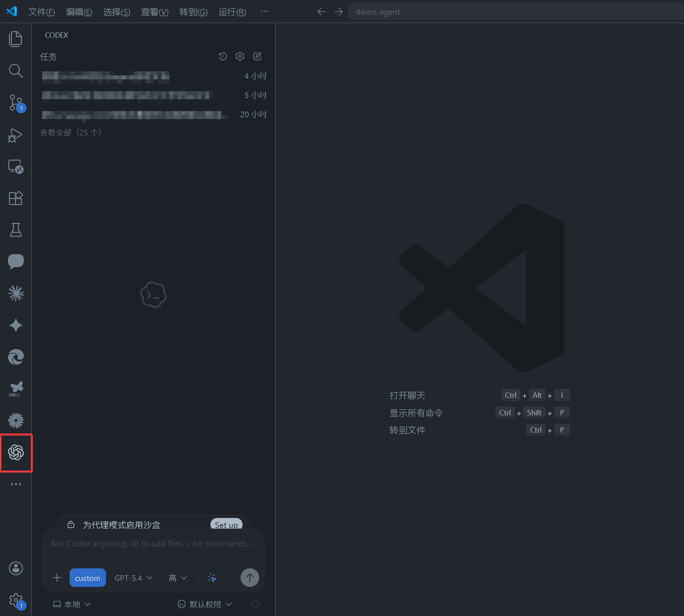Toggle the custom mode chip
The width and height of the screenshot is (684, 616).
pos(87,578)
